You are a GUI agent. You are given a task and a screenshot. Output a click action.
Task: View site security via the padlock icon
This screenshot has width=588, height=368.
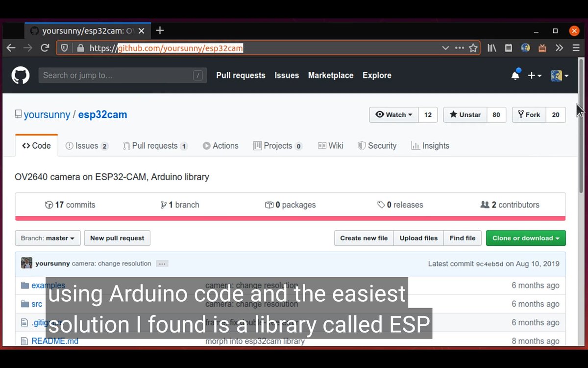81,48
